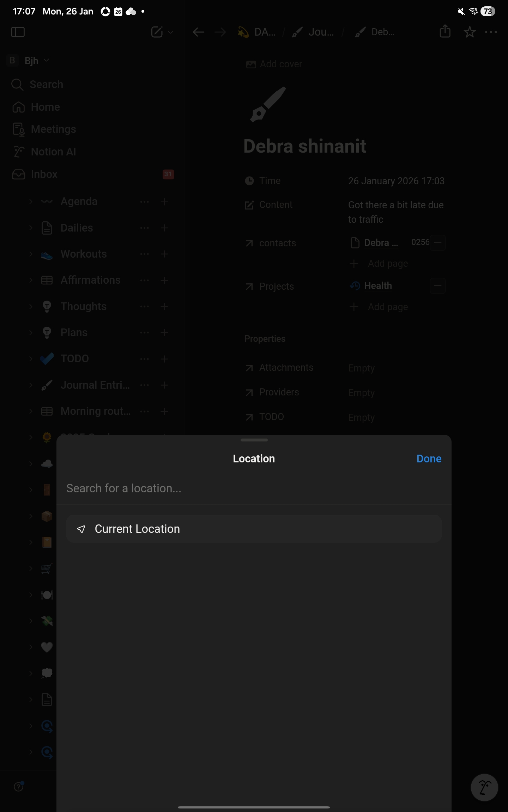Click the large pen page icon
The height and width of the screenshot is (812, 508).
click(268, 105)
